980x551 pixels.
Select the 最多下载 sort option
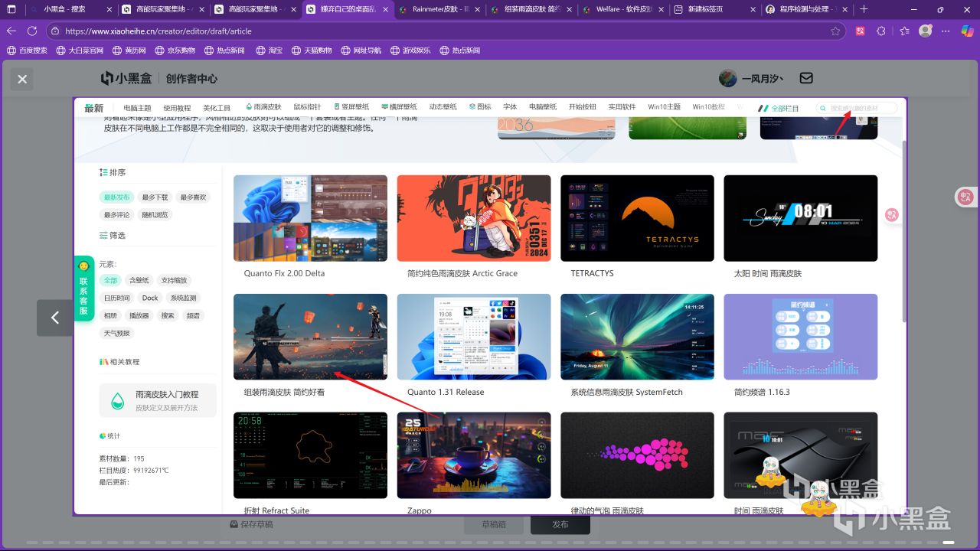tap(155, 197)
